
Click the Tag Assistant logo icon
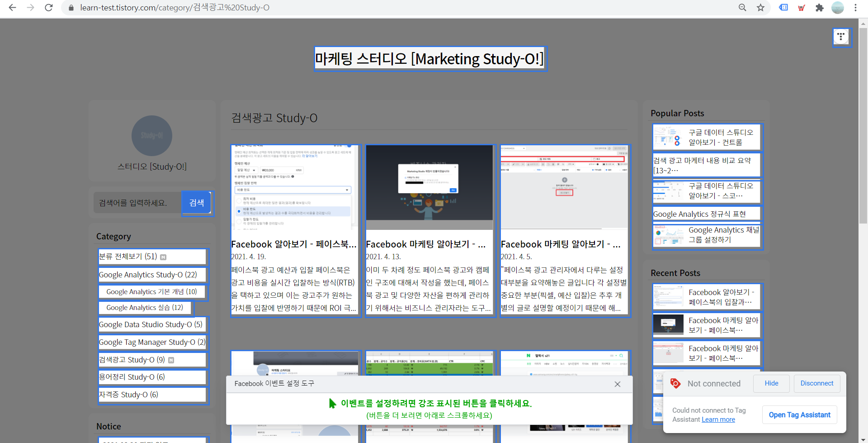coord(675,383)
